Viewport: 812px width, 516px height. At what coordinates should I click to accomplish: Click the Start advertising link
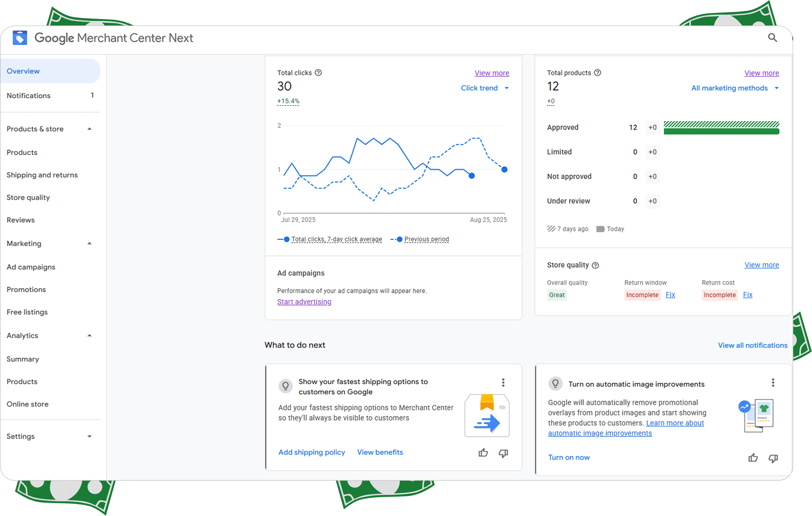[x=304, y=301]
